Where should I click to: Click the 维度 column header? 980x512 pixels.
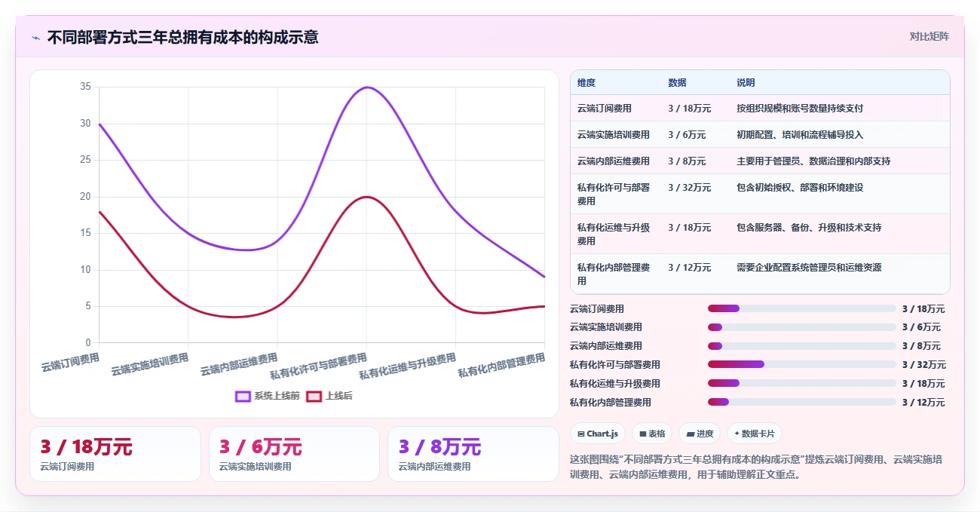click(586, 83)
